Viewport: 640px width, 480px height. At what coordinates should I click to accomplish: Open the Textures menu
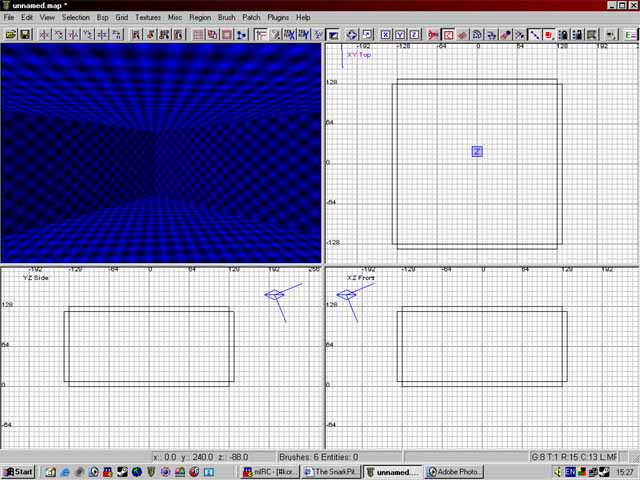pos(148,17)
